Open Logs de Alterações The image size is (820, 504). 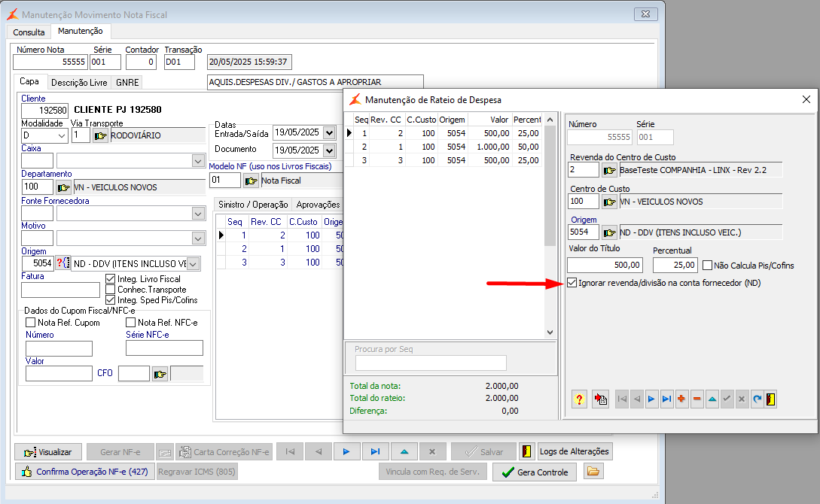(575, 451)
